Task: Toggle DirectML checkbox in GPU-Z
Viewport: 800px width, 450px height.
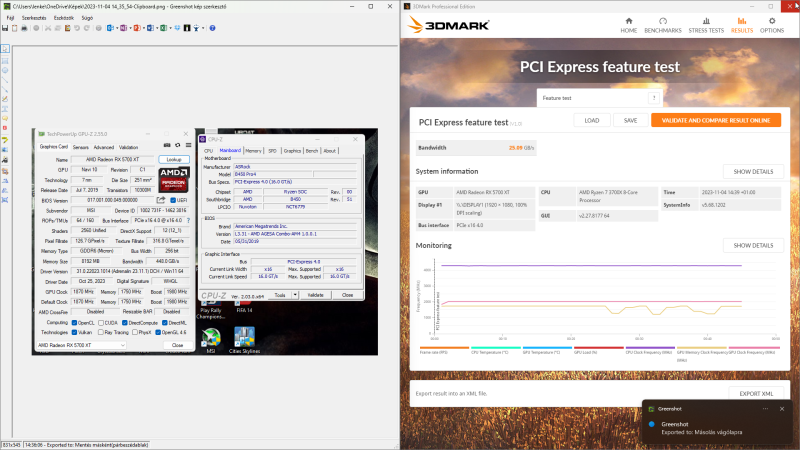Action: (x=165, y=323)
